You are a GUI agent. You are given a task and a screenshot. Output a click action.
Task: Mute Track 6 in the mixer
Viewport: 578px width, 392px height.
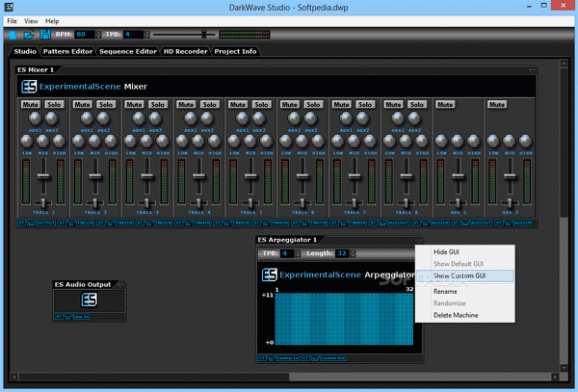point(289,105)
